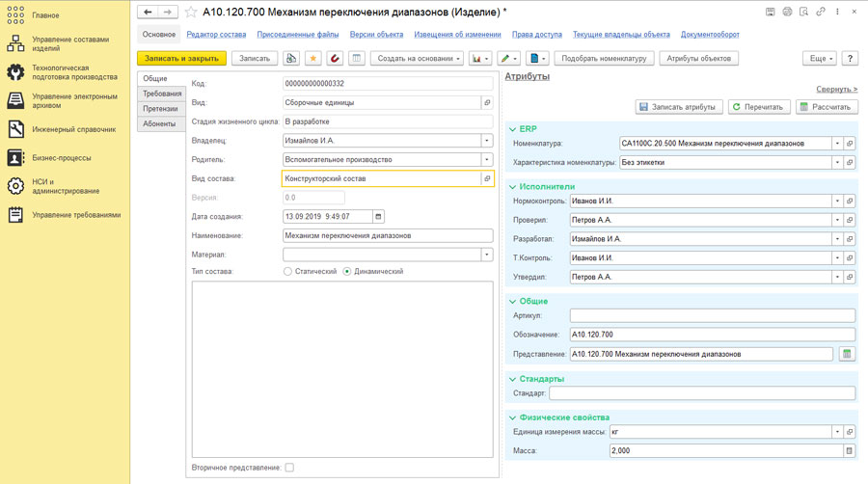Select the Статический radio button
868x484 pixels.
tap(287, 272)
